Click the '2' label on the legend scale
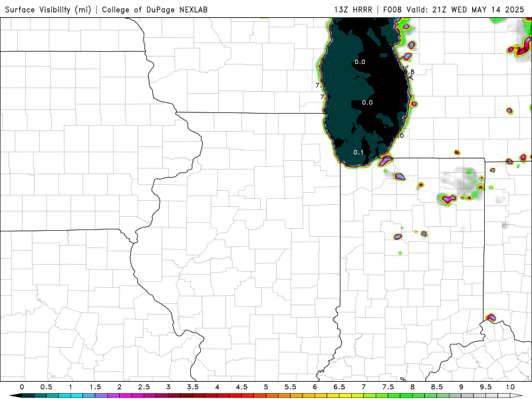The height and width of the screenshot is (399, 532). tap(120, 387)
